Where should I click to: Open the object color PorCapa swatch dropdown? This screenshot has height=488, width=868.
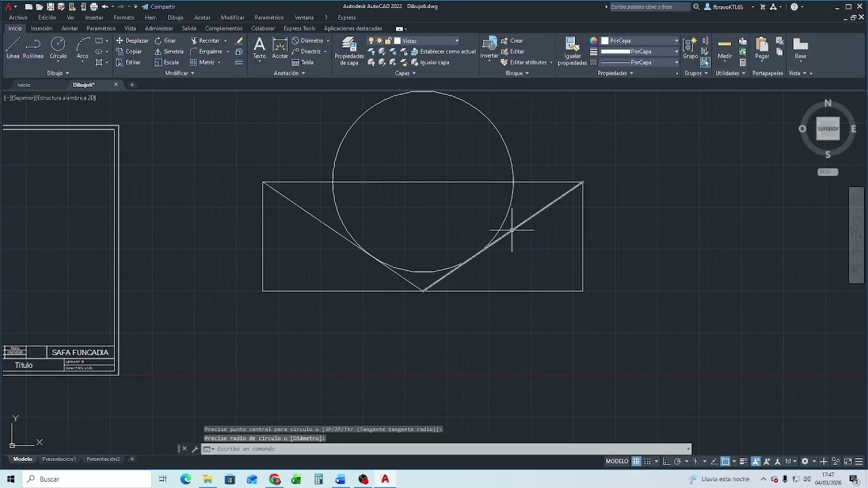(x=639, y=41)
